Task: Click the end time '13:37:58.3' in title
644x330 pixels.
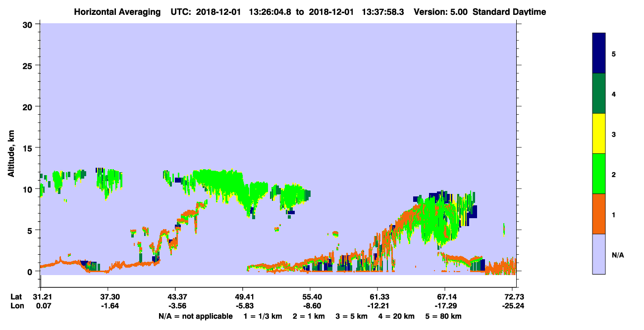Action: pyautogui.click(x=383, y=11)
